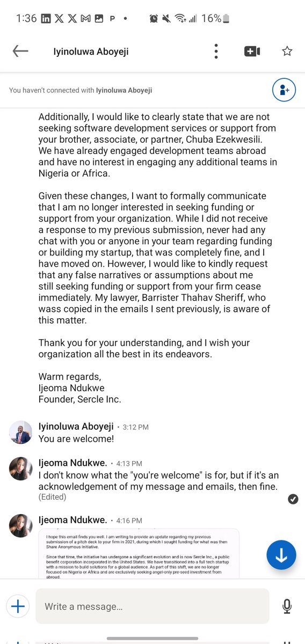The height and width of the screenshot is (644, 305).
Task: Tap Ijeoma Ndukwe sender name at 4:16 PM
Action: coord(72,520)
